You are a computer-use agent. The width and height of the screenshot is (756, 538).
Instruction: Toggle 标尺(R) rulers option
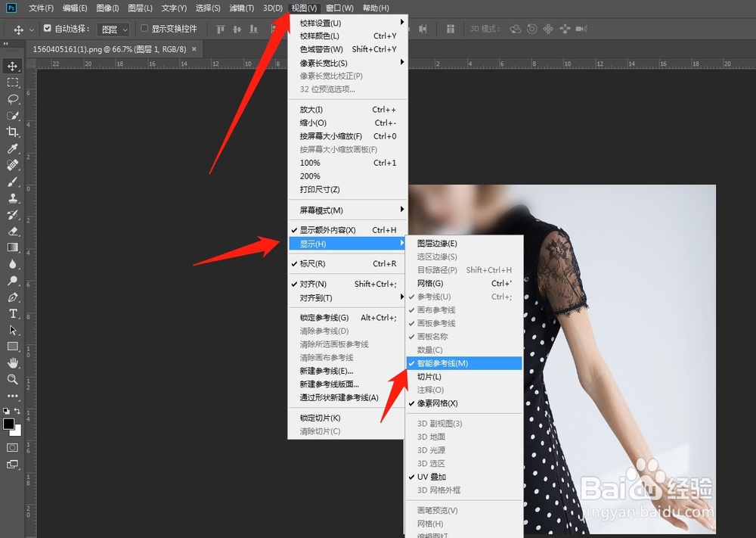[347, 264]
